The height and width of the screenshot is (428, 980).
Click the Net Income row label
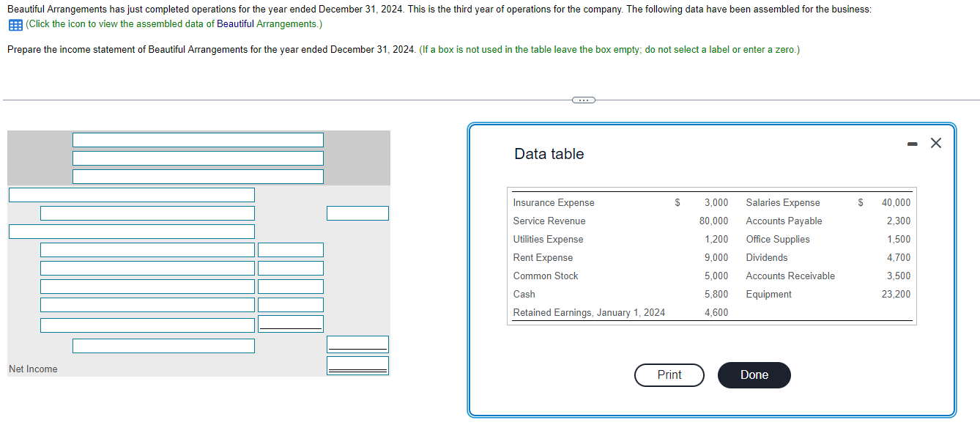pos(33,369)
